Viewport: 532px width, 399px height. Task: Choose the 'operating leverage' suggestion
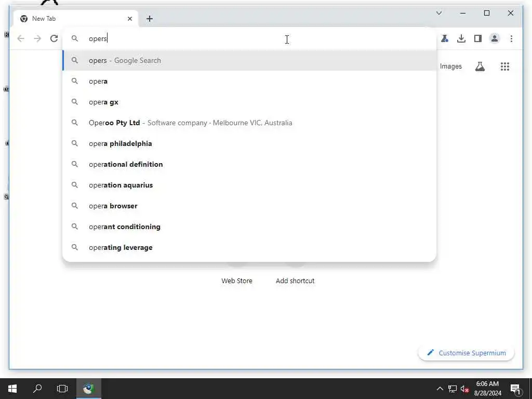[x=249, y=247]
